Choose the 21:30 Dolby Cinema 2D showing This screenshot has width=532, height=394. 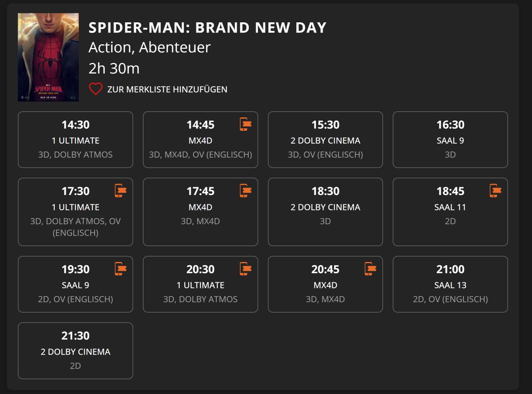pyautogui.click(x=75, y=351)
